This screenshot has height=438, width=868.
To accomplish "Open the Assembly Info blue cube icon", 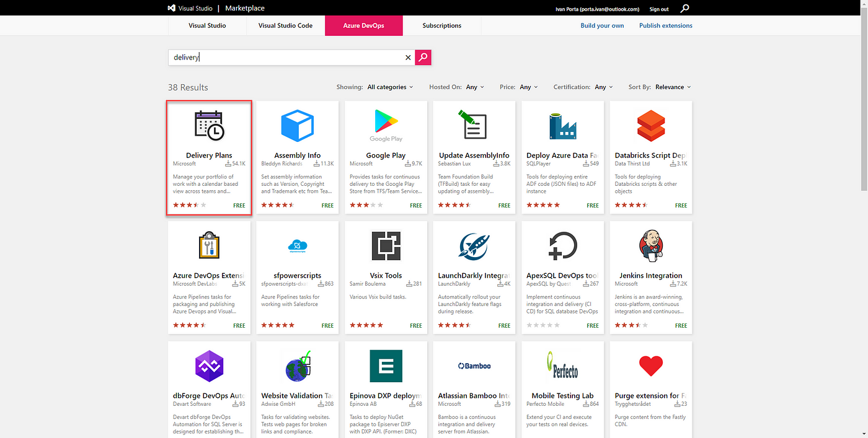I will coord(298,126).
